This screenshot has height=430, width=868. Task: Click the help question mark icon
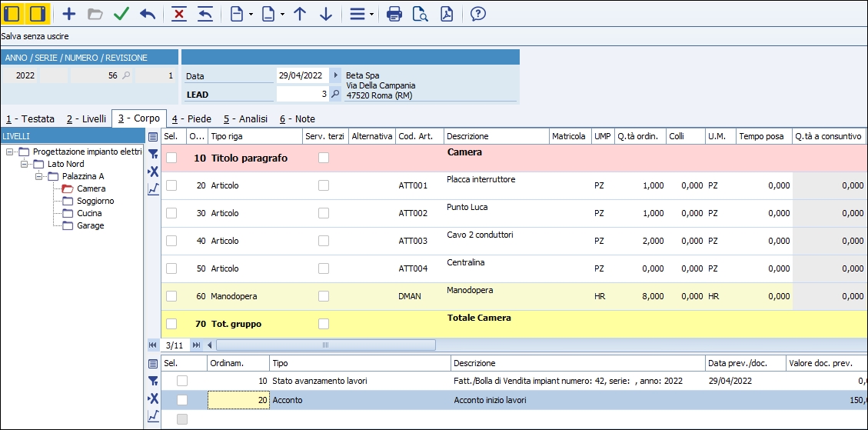point(477,14)
